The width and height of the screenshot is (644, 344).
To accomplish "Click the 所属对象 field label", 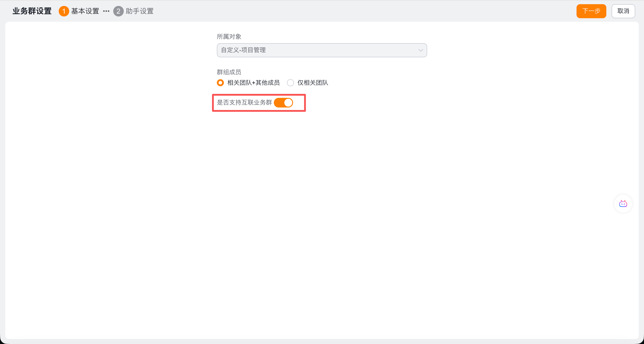I will tap(229, 37).
